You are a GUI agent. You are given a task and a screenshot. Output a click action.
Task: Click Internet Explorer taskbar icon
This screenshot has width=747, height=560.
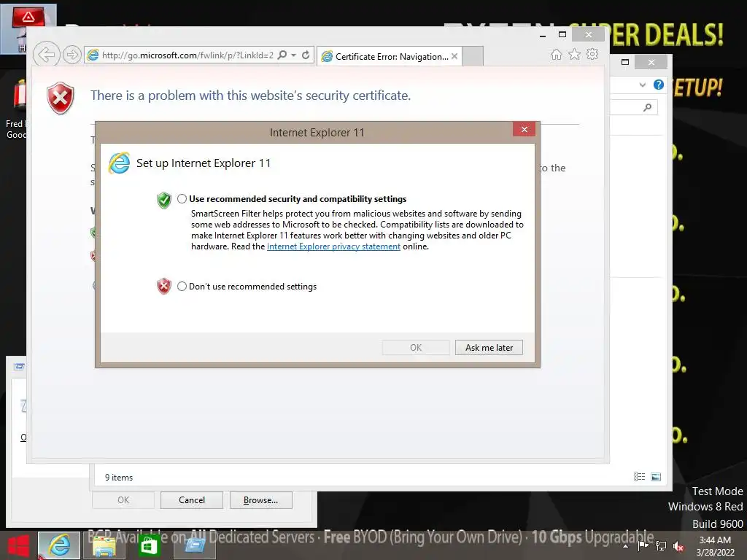(59, 545)
